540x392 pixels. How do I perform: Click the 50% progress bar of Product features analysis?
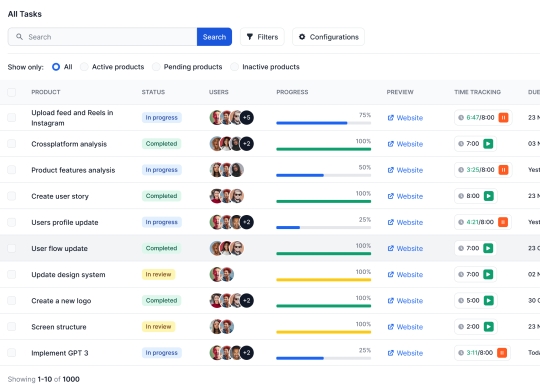(324, 175)
